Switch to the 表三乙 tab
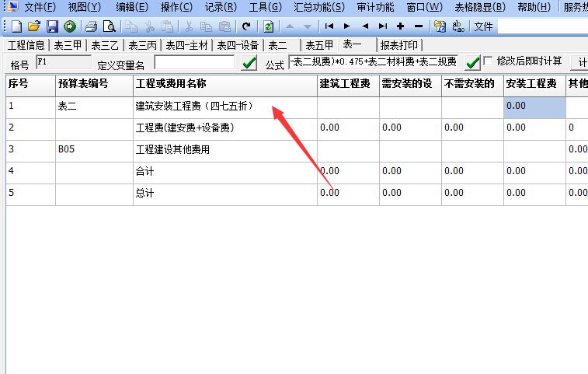Viewport: 588px width, 374px height. [105, 45]
